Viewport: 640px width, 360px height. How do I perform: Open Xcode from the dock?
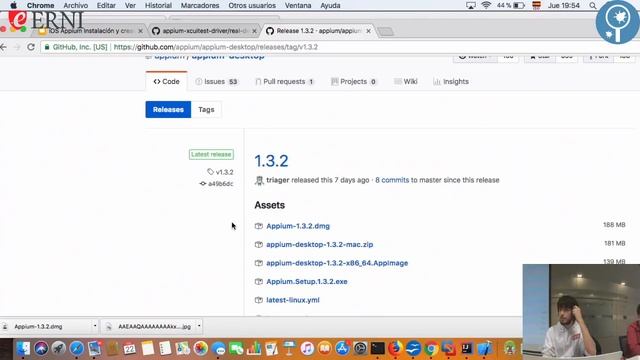pos(484,349)
